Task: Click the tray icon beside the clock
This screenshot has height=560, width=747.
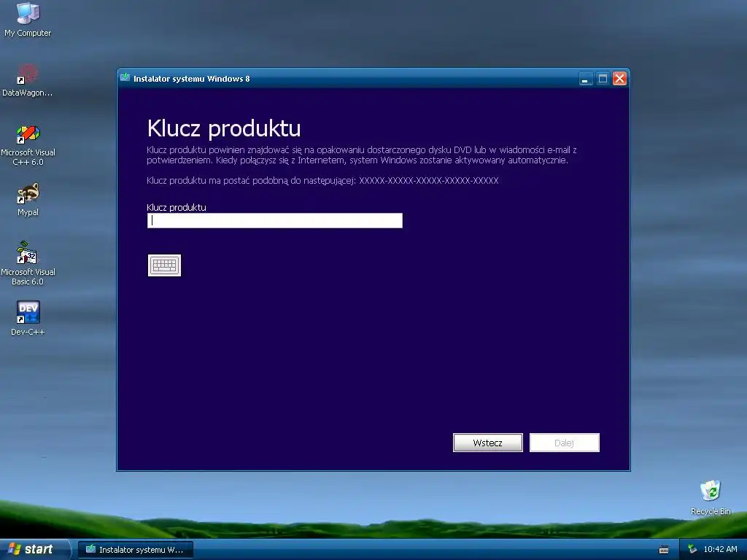Action: tap(692, 550)
